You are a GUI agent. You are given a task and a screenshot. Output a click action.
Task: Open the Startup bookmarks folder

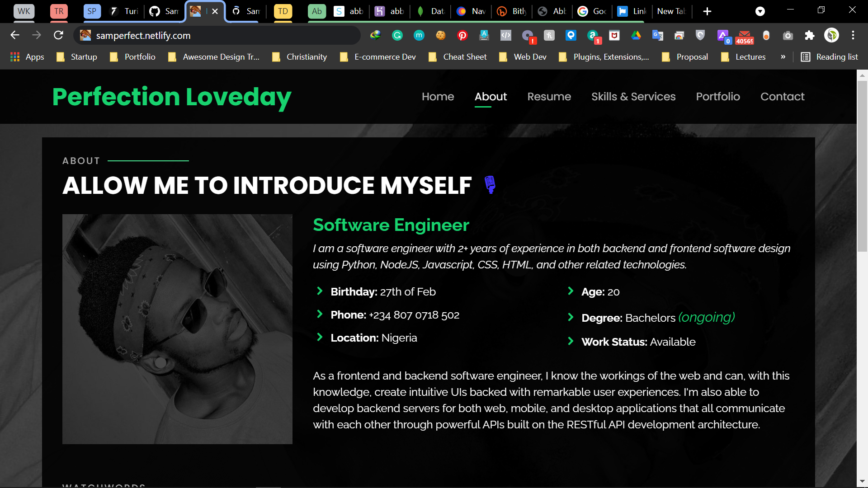tap(77, 57)
